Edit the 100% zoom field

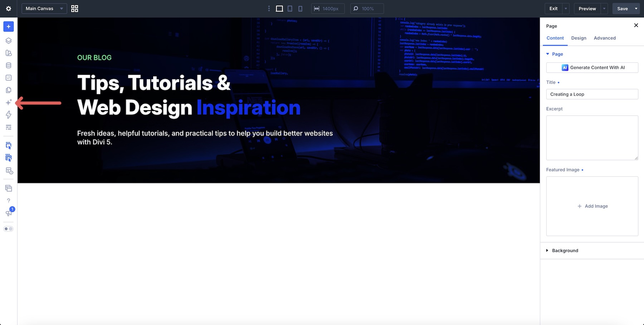(x=367, y=9)
